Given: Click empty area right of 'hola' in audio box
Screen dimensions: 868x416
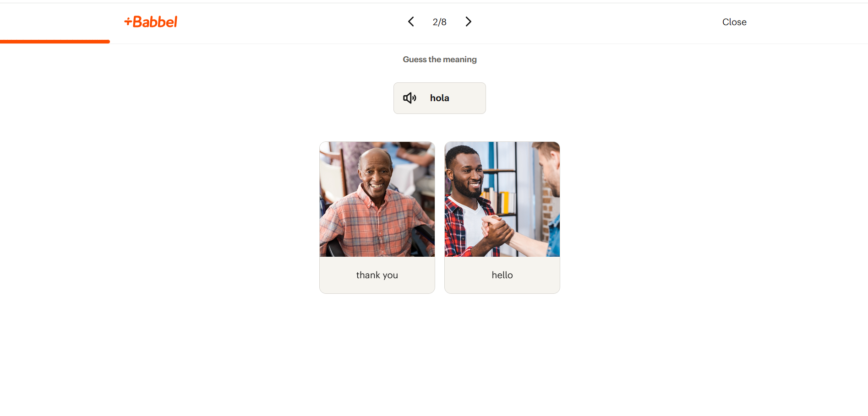Looking at the screenshot, I should pyautogui.click(x=467, y=98).
